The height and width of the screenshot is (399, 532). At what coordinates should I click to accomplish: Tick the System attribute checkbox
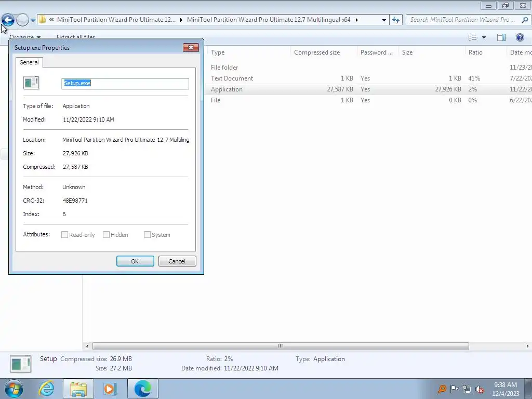pyautogui.click(x=147, y=235)
